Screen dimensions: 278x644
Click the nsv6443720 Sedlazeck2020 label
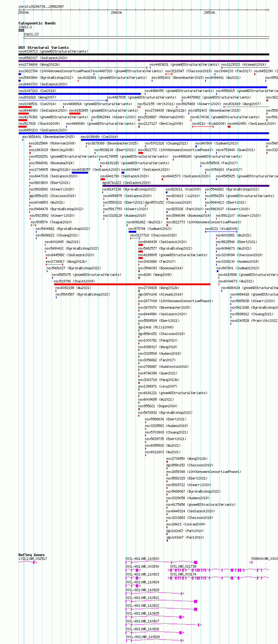coord(43,84)
